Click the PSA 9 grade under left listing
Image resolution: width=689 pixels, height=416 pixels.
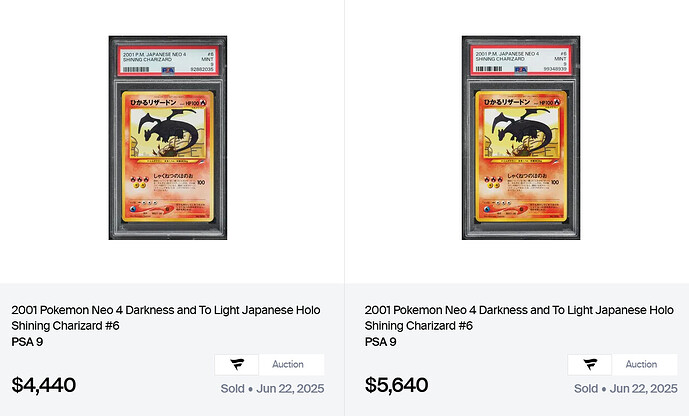(x=27, y=342)
